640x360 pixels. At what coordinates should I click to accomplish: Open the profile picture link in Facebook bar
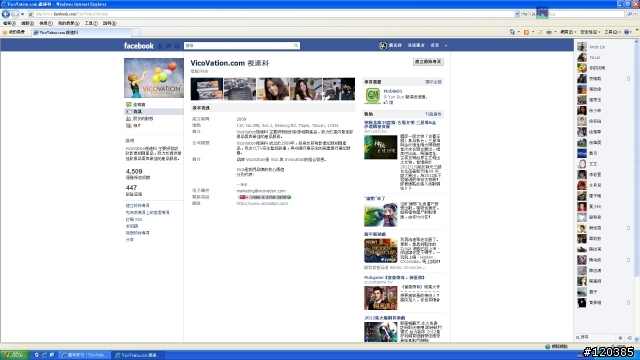[382, 46]
